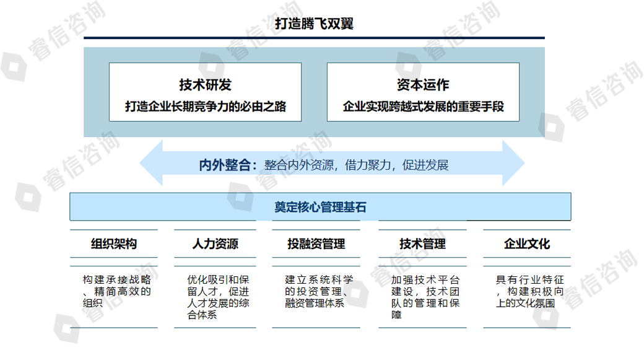
Task: Click the dark blue line under the title
Action: click(315, 38)
